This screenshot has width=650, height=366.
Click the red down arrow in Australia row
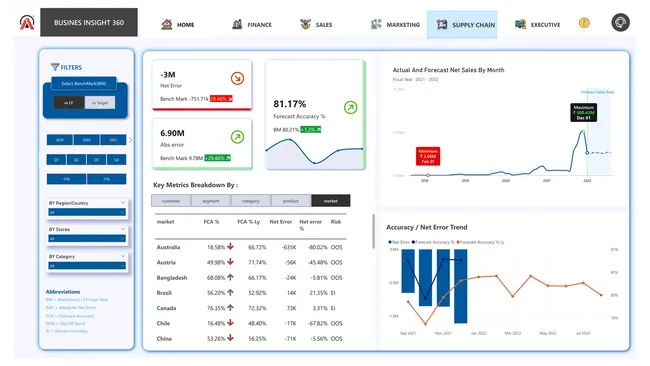[x=230, y=247]
